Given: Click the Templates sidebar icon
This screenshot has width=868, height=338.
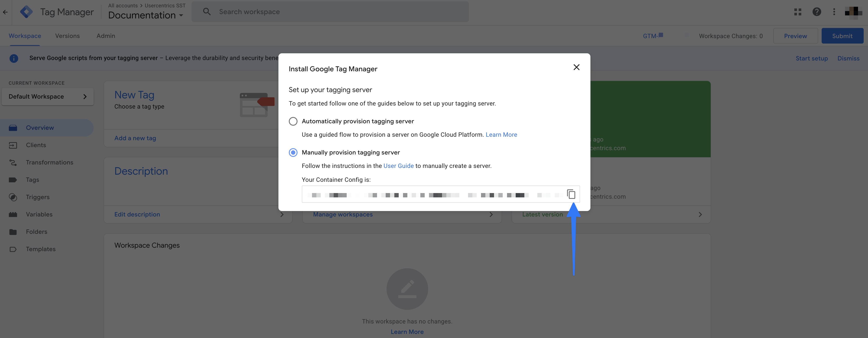Looking at the screenshot, I should click(x=13, y=249).
